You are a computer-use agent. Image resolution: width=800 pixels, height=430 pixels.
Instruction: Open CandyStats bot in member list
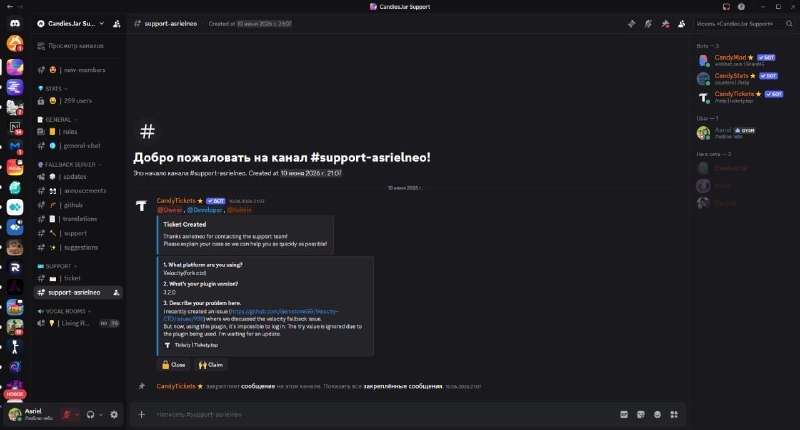741,79
